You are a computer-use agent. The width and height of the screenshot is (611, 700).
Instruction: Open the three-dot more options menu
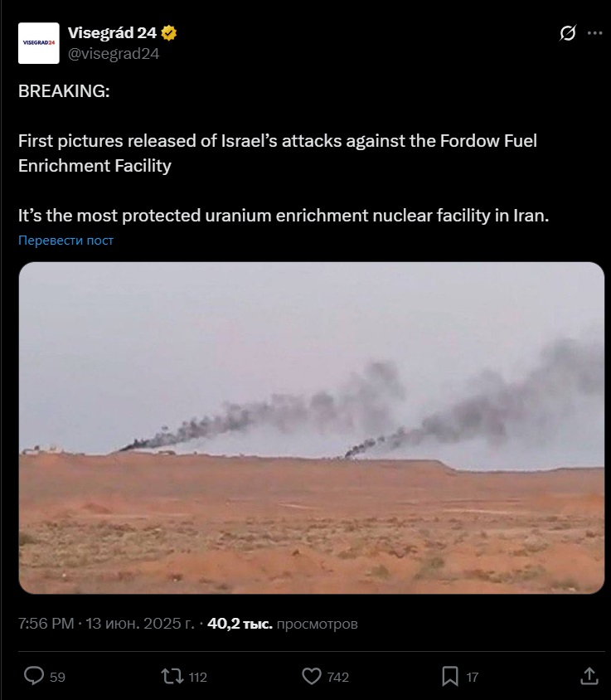point(595,33)
